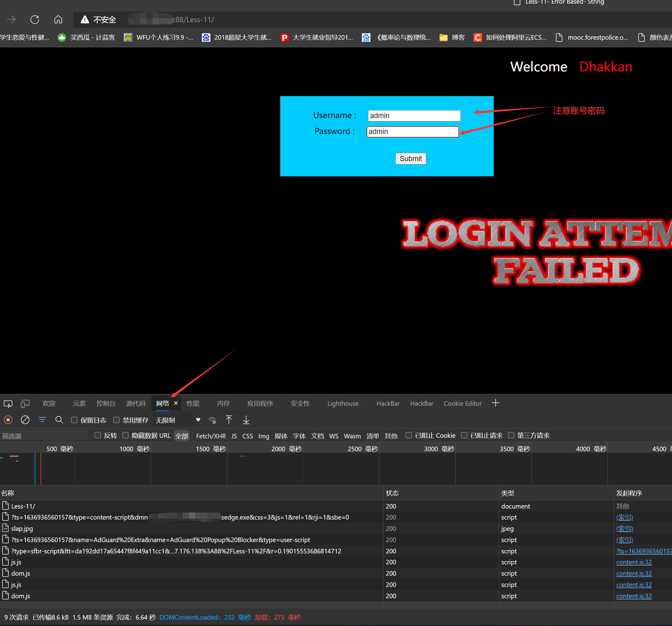Open the DevTools add-tab plus menu
This screenshot has width=672, height=626.
[x=495, y=403]
